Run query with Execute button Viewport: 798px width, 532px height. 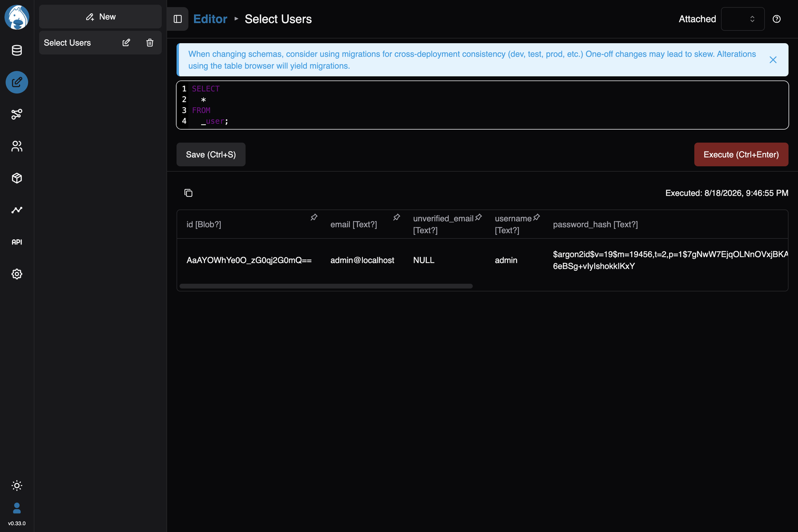[x=741, y=154]
